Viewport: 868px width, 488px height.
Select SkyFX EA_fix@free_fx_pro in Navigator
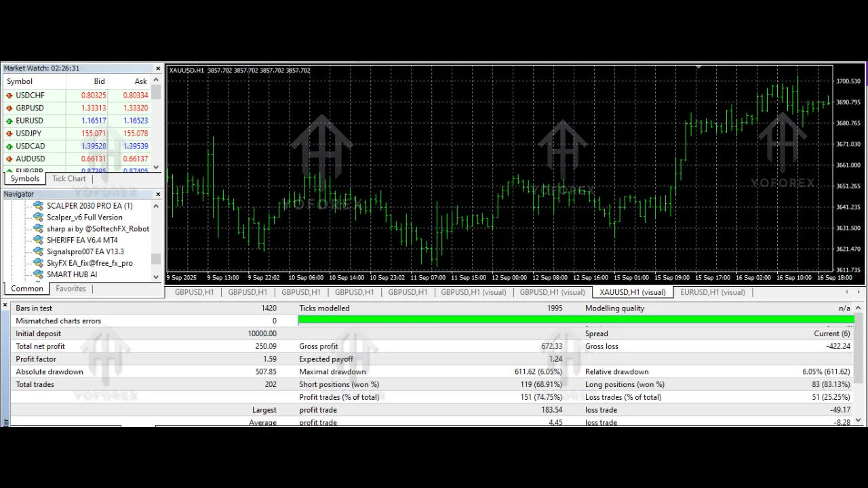click(x=90, y=263)
